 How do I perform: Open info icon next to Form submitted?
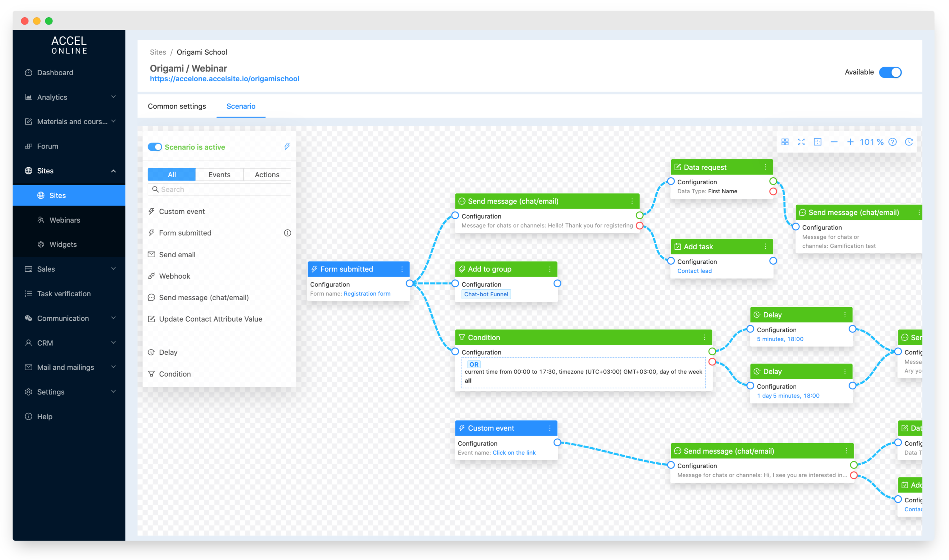(x=287, y=233)
